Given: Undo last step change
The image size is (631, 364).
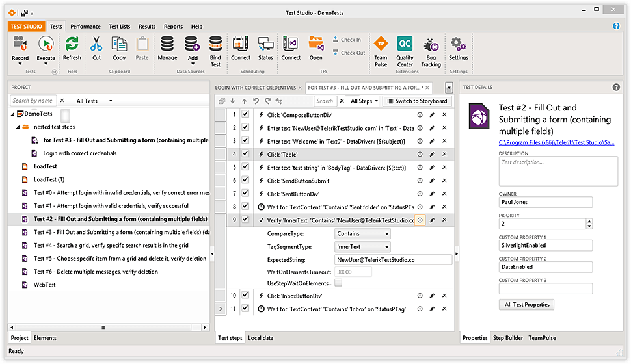Looking at the screenshot, I should (256, 101).
